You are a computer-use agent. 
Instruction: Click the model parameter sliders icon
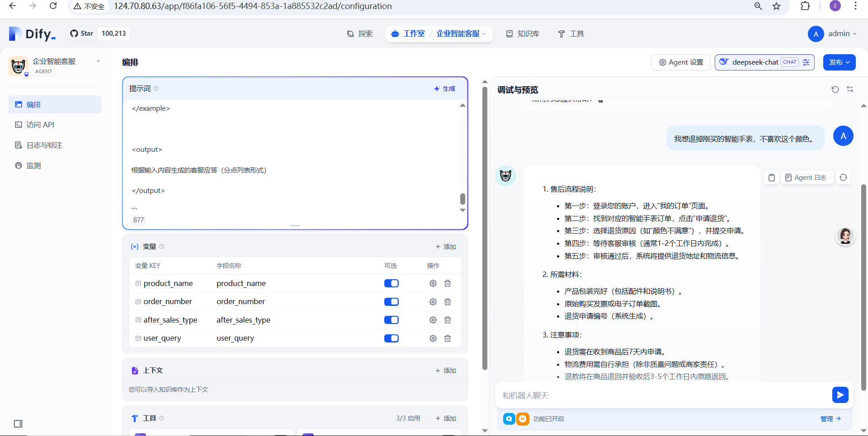pos(806,62)
